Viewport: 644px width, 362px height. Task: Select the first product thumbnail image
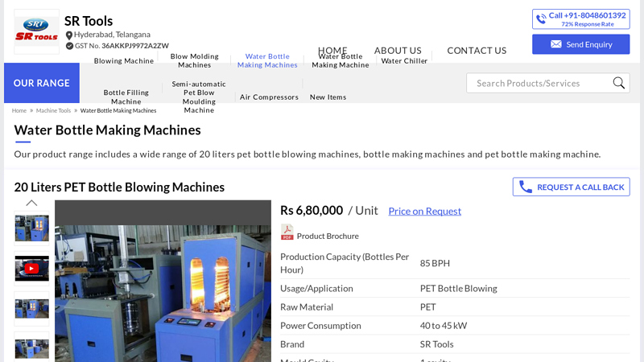(x=31, y=228)
